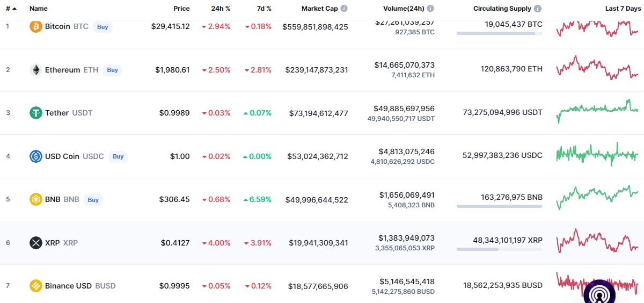
Task: Open Ethereum 7-day sparkline chart
Action: point(597,68)
